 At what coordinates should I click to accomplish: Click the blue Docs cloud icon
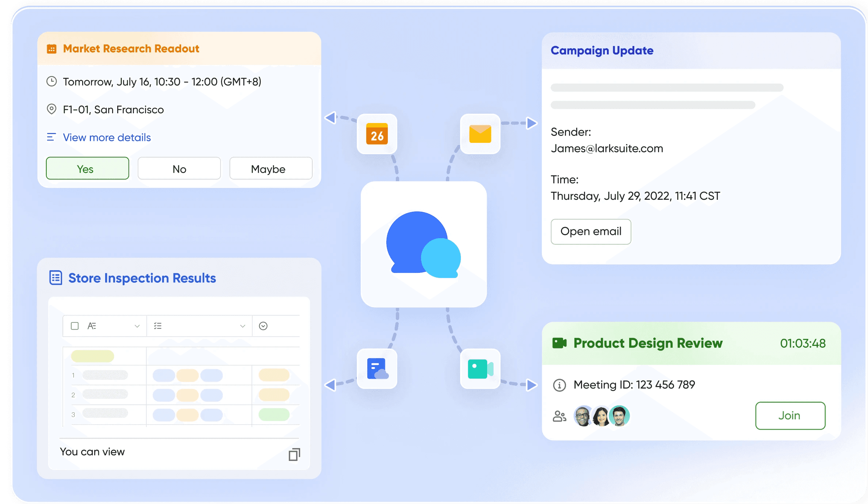click(377, 369)
